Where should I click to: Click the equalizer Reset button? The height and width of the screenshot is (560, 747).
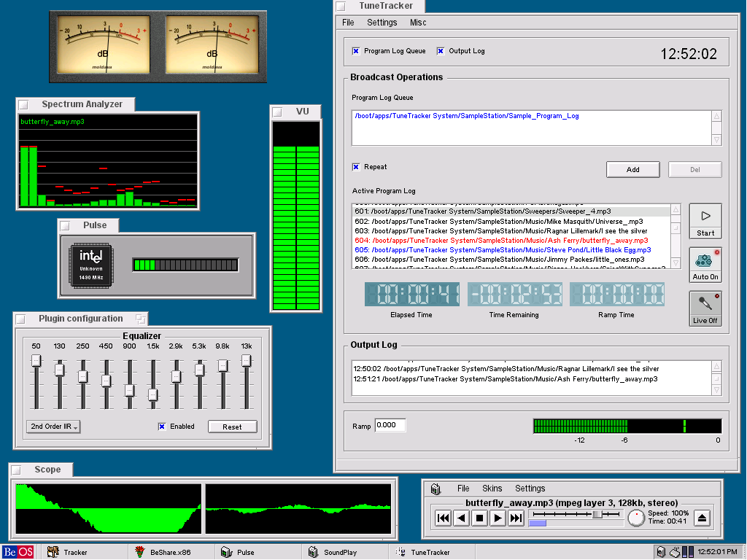pyautogui.click(x=232, y=427)
